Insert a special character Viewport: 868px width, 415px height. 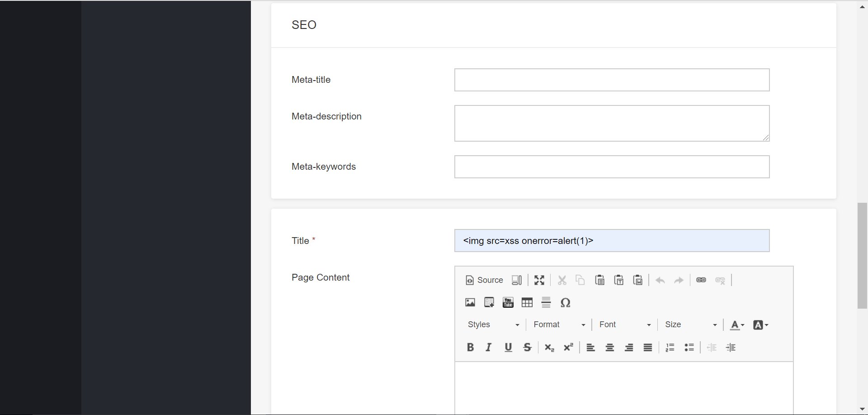pos(566,302)
